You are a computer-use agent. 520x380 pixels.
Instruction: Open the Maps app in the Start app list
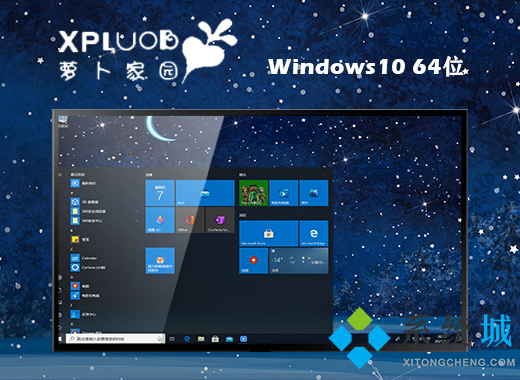pos(80,286)
